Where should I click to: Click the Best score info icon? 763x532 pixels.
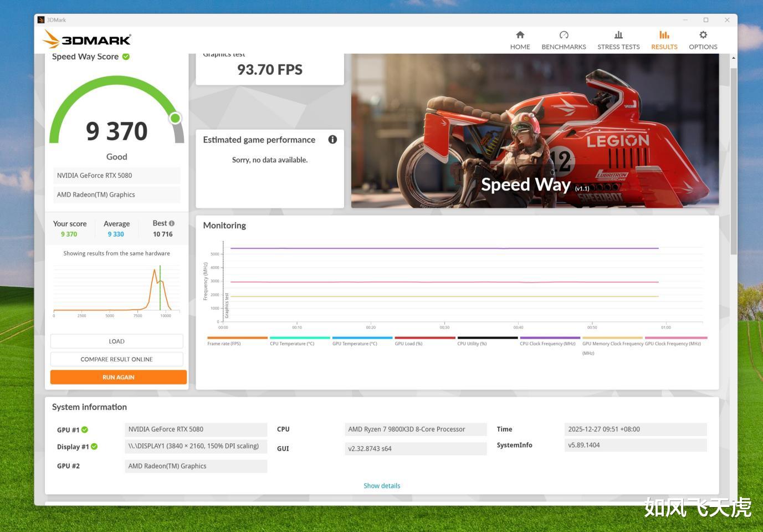pos(172,223)
